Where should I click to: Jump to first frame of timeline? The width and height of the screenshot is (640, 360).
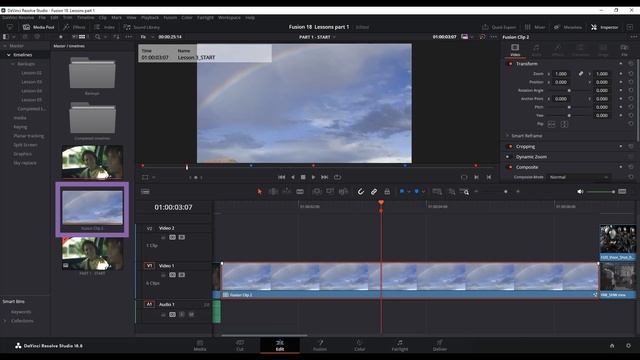click(281, 177)
